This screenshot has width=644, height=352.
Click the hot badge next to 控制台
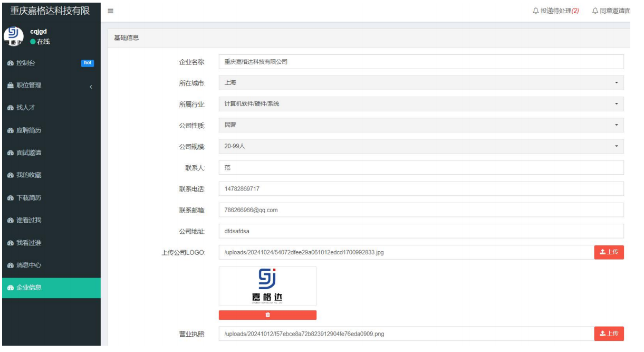[x=88, y=63]
